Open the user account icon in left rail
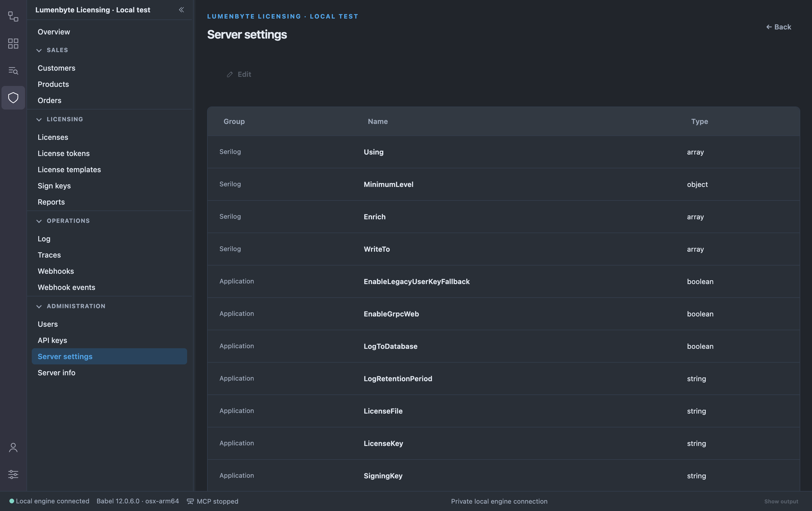 (x=13, y=447)
